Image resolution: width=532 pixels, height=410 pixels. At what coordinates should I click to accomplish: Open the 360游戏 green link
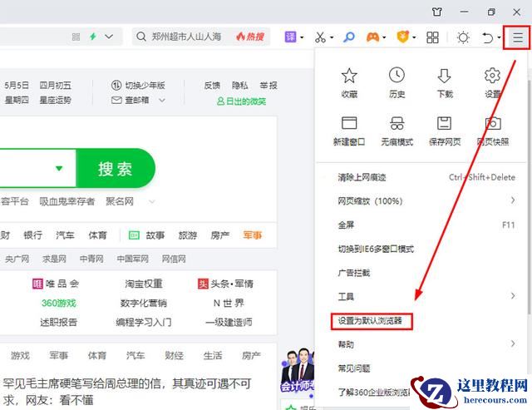pos(59,303)
